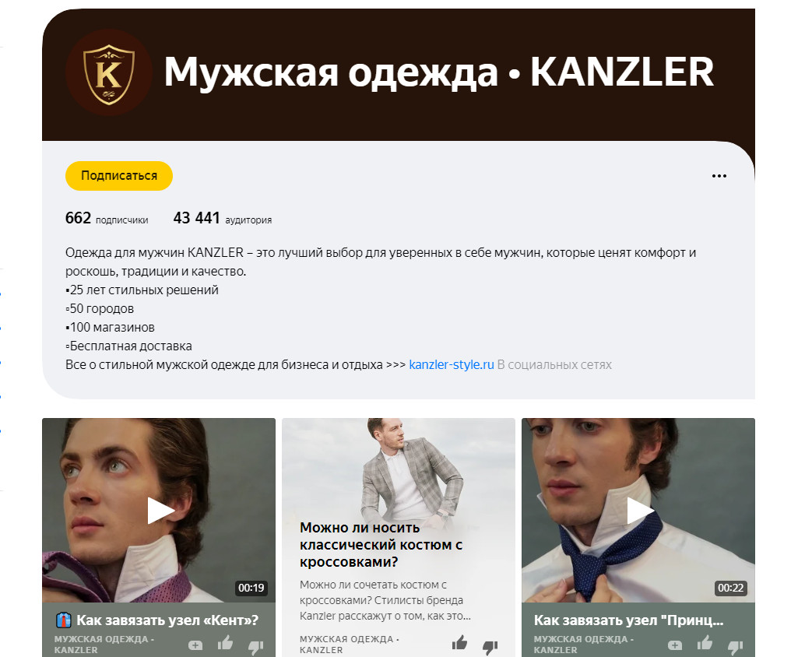Like the "Принц" knot video

pyautogui.click(x=705, y=644)
